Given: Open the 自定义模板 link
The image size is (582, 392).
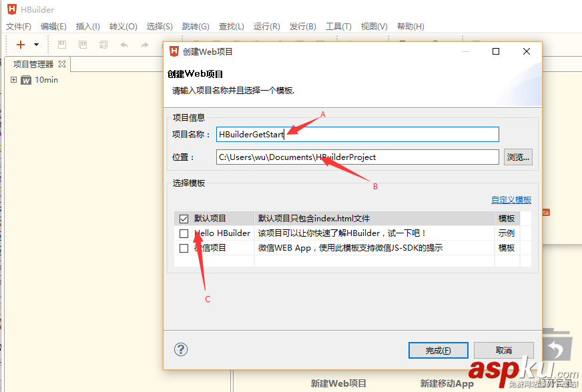Looking at the screenshot, I should [511, 200].
